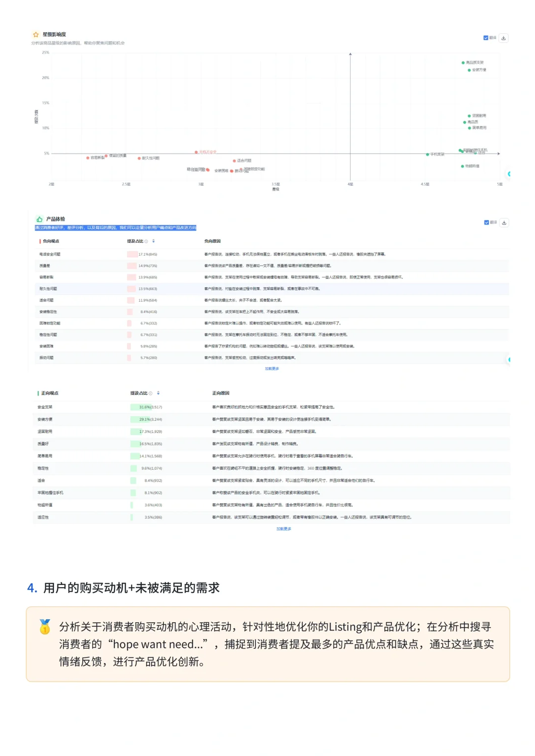Click the highlighted description under 产品体验

point(115,228)
